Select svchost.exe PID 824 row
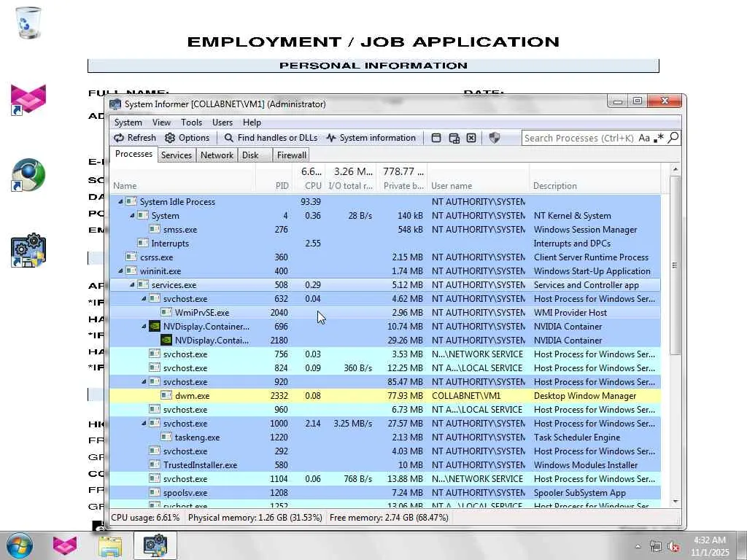Screen dimensions: 747x560 385,367
